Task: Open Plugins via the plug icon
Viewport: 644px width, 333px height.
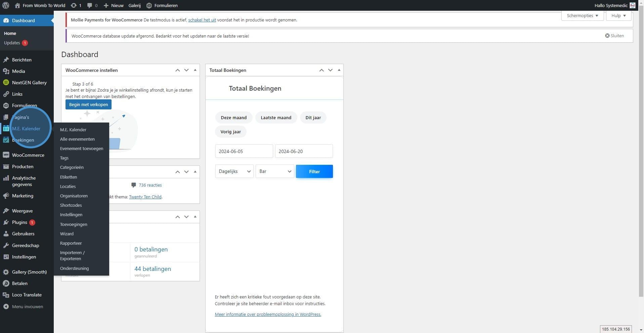Action: pos(6,222)
